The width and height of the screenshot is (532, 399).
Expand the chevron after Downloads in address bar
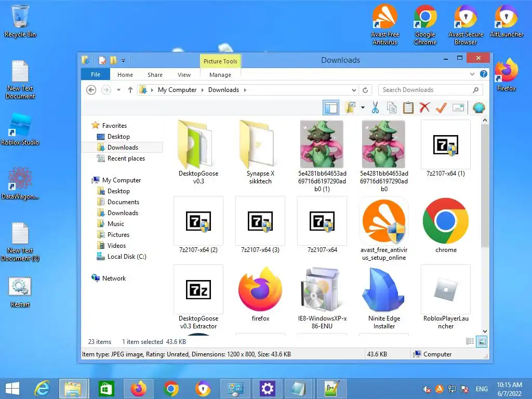click(x=245, y=90)
